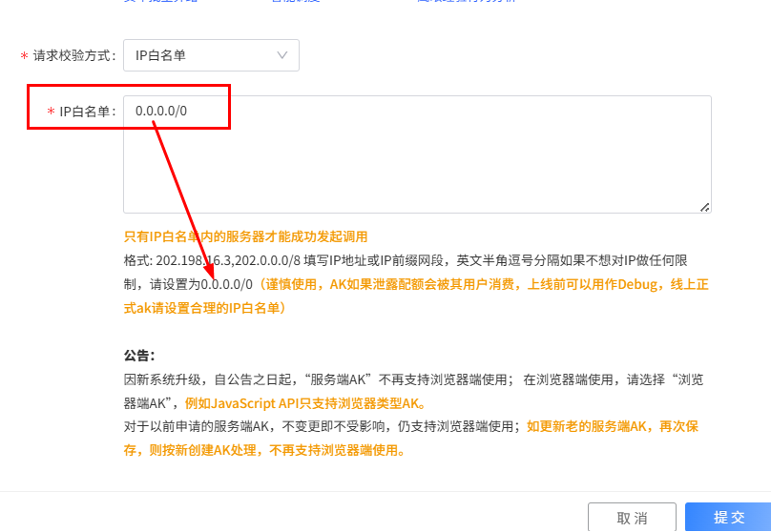Image resolution: width=771 pixels, height=532 pixels.
Task: Open the 请求校验方式 dropdown showing IP白名单
Action: point(211,55)
